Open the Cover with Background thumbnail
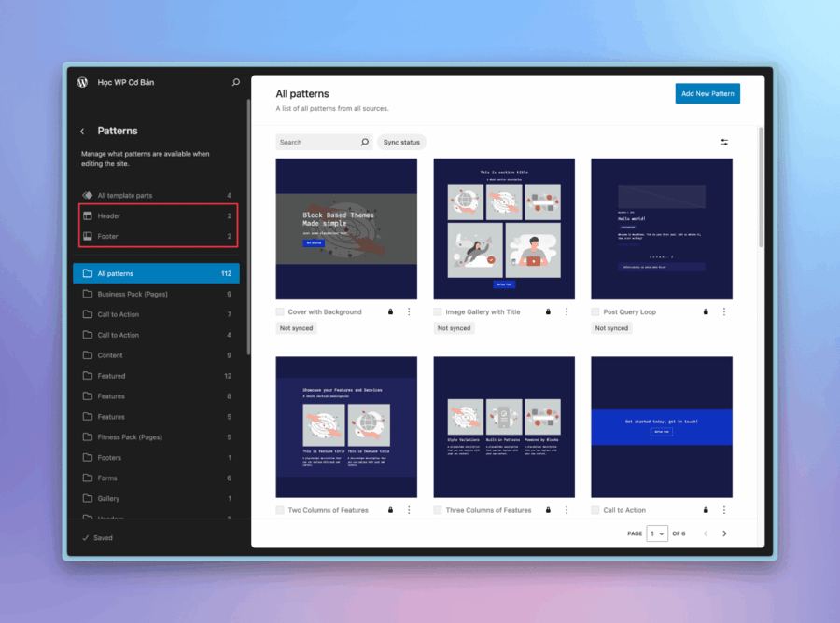 point(346,229)
